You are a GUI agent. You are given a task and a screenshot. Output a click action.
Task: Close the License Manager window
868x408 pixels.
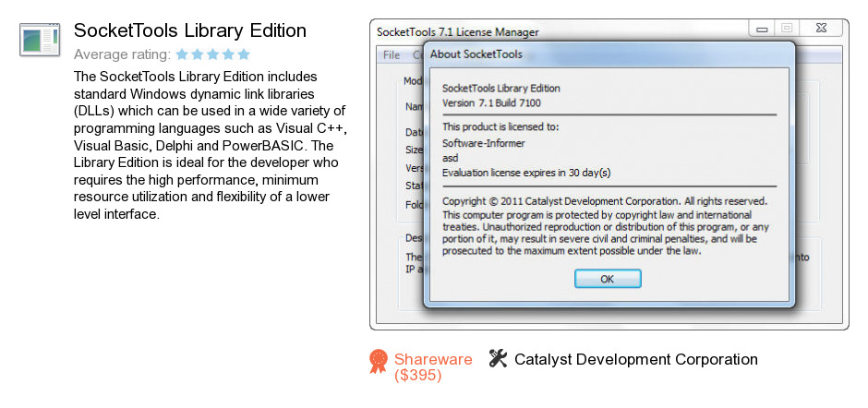tap(822, 29)
